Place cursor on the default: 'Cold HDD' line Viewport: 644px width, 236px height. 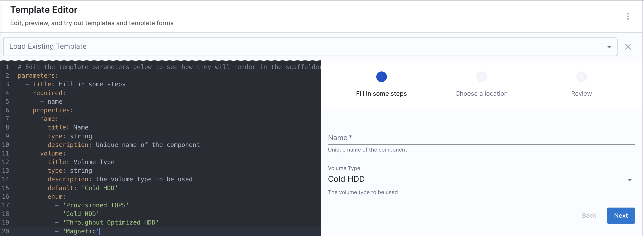(x=83, y=188)
